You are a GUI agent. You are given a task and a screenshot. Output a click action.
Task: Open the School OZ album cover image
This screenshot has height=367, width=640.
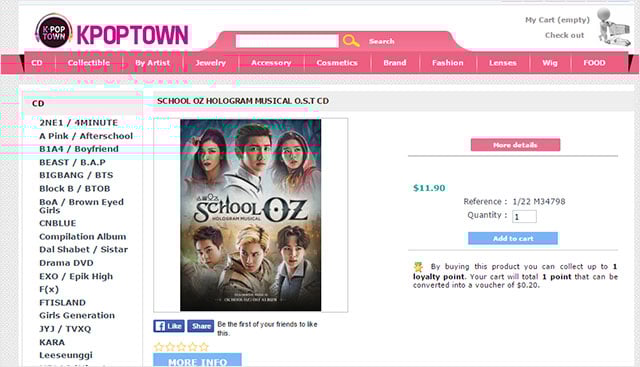click(x=251, y=215)
